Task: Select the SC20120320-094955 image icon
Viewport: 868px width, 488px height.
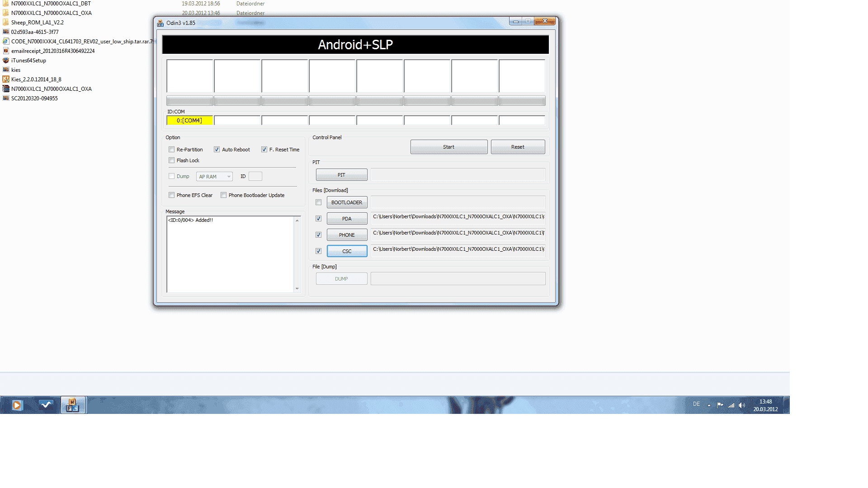Action: [6, 98]
